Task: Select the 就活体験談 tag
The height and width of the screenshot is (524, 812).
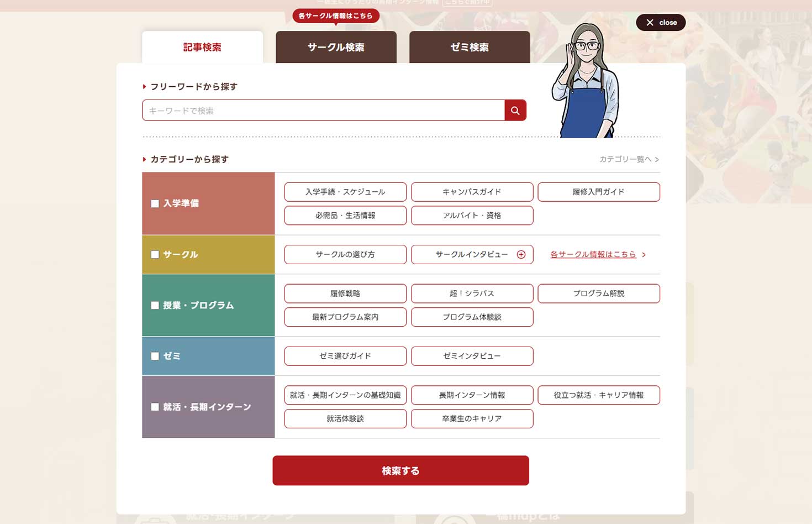Action: coord(345,419)
